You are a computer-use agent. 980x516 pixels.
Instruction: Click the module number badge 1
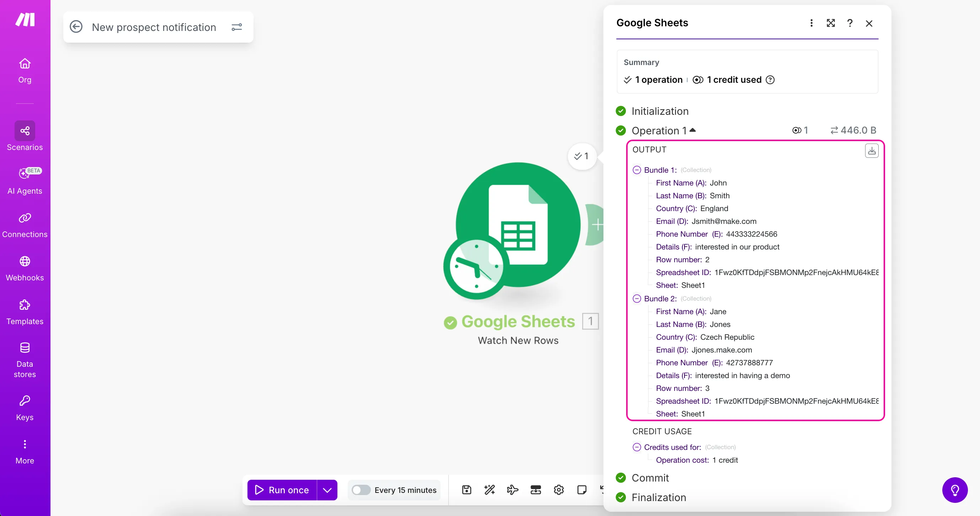[590, 322]
